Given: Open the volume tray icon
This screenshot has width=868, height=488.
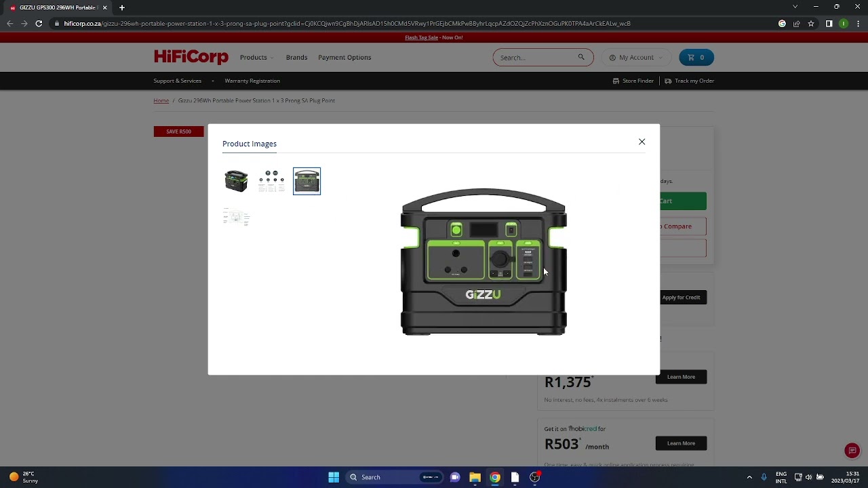Looking at the screenshot, I should click(808, 477).
